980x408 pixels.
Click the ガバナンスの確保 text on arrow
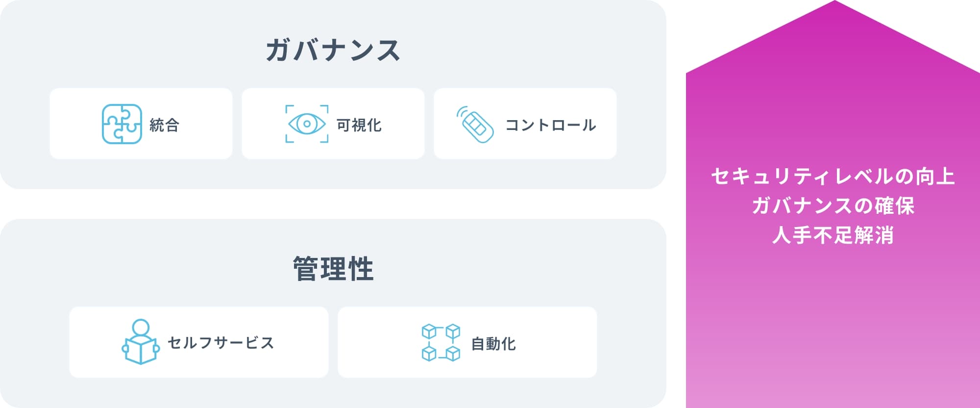coord(833,205)
